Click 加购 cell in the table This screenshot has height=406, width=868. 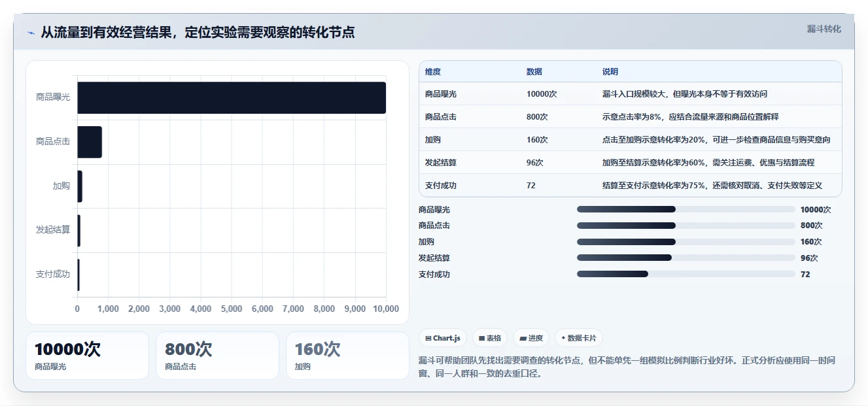pos(433,140)
